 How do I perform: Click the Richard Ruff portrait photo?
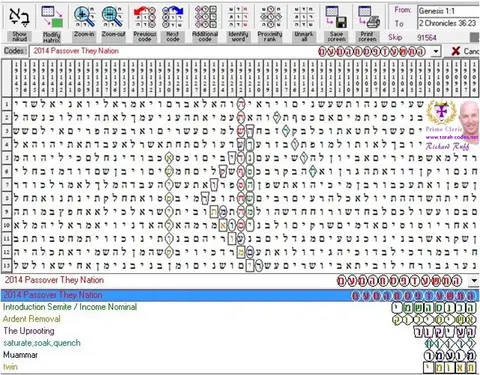[x=469, y=117]
